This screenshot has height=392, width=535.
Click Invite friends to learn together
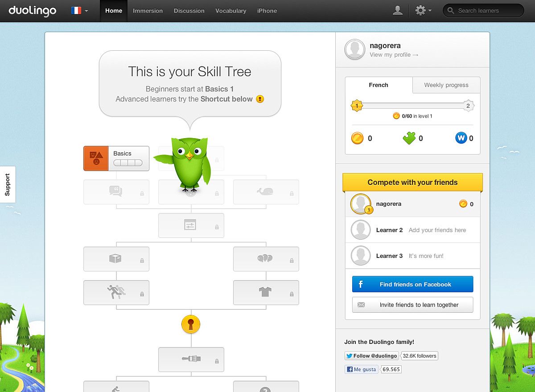[x=413, y=305]
